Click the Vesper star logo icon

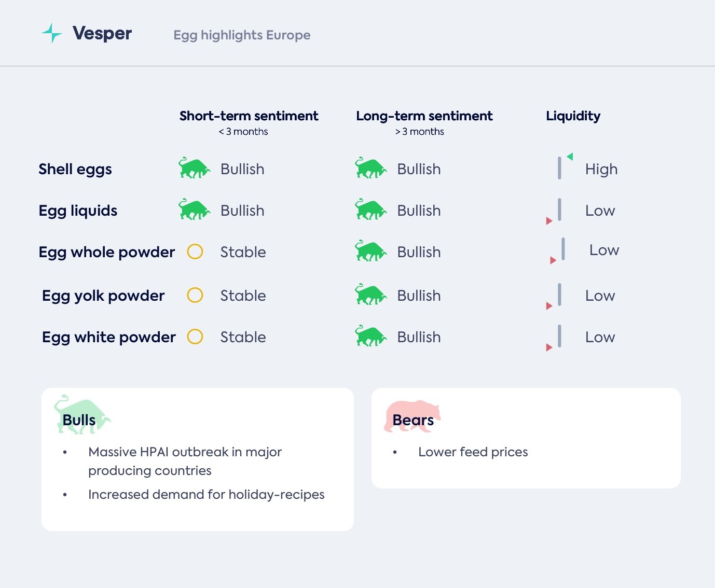(52, 33)
